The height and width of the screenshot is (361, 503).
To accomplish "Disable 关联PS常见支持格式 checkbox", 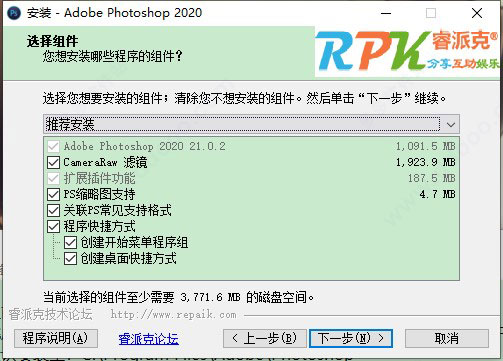I will click(53, 210).
